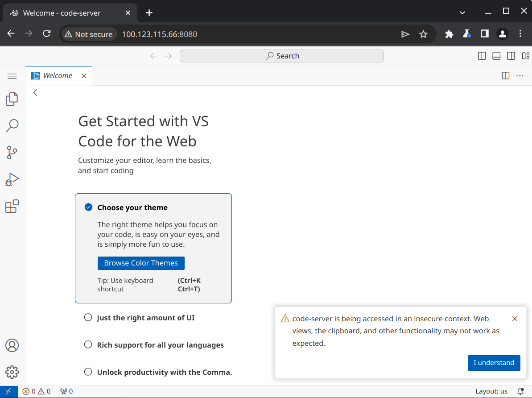Open Run and Debug view
Viewport: 532px width, 398px height.
coord(12,179)
